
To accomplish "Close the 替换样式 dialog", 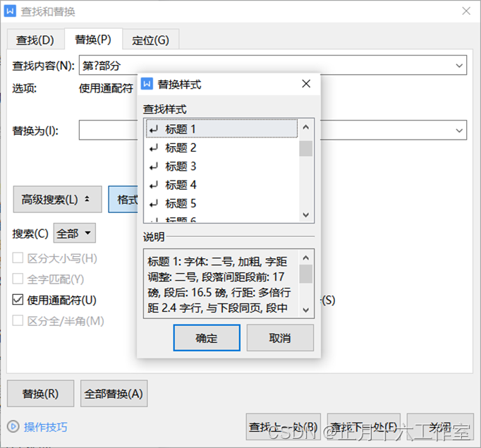I will [306, 83].
